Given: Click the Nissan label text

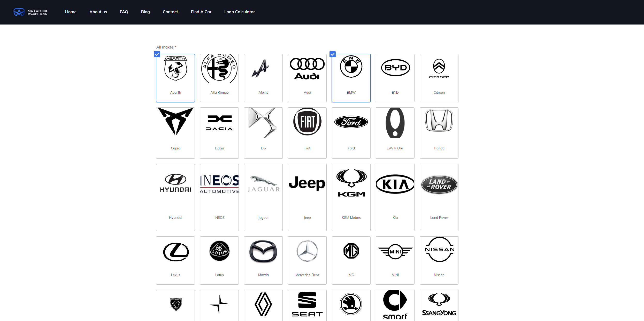Looking at the screenshot, I should click(x=439, y=275).
